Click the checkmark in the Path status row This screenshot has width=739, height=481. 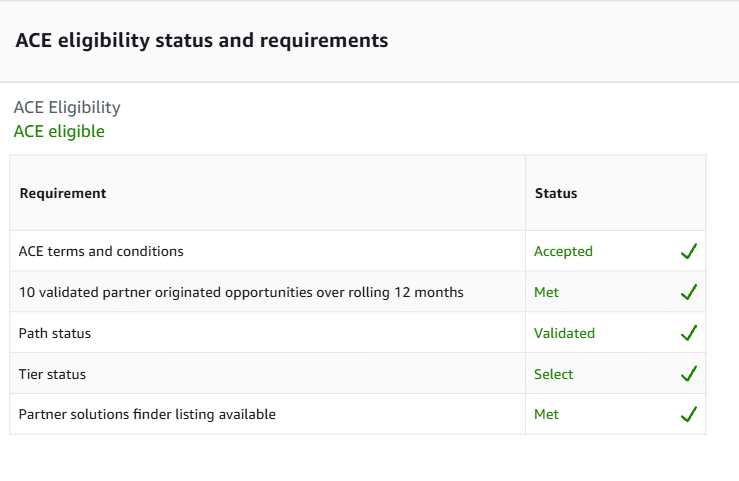(689, 333)
